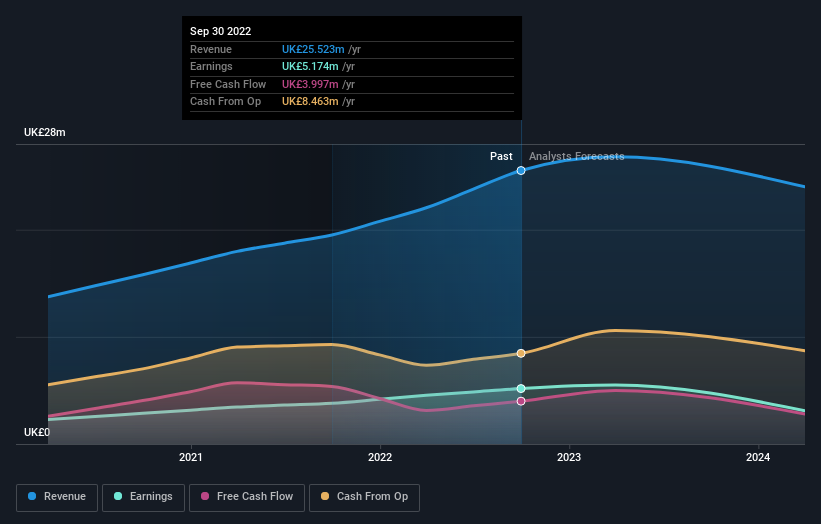This screenshot has width=821, height=524.
Task: Click the UK£5.174m earnings value
Action: tap(310, 66)
